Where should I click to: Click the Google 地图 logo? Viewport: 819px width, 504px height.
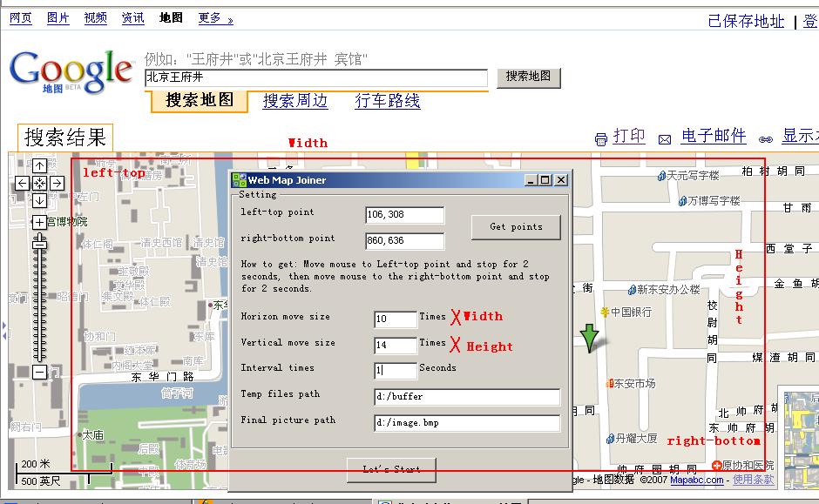[71, 72]
